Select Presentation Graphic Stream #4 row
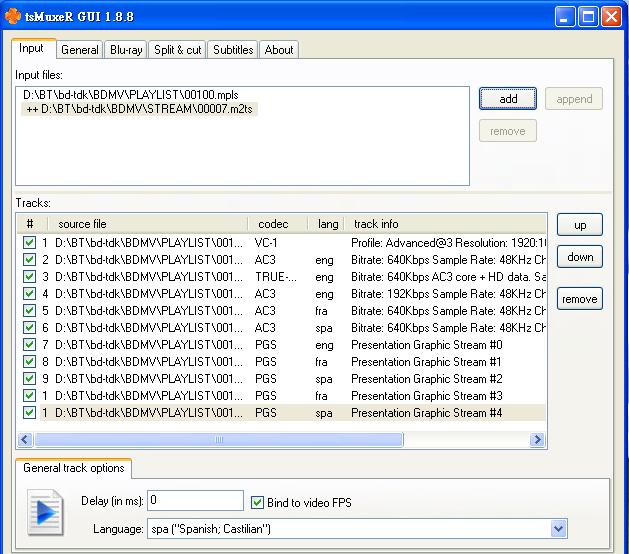Image resolution: width=629 pixels, height=554 pixels. (x=282, y=413)
